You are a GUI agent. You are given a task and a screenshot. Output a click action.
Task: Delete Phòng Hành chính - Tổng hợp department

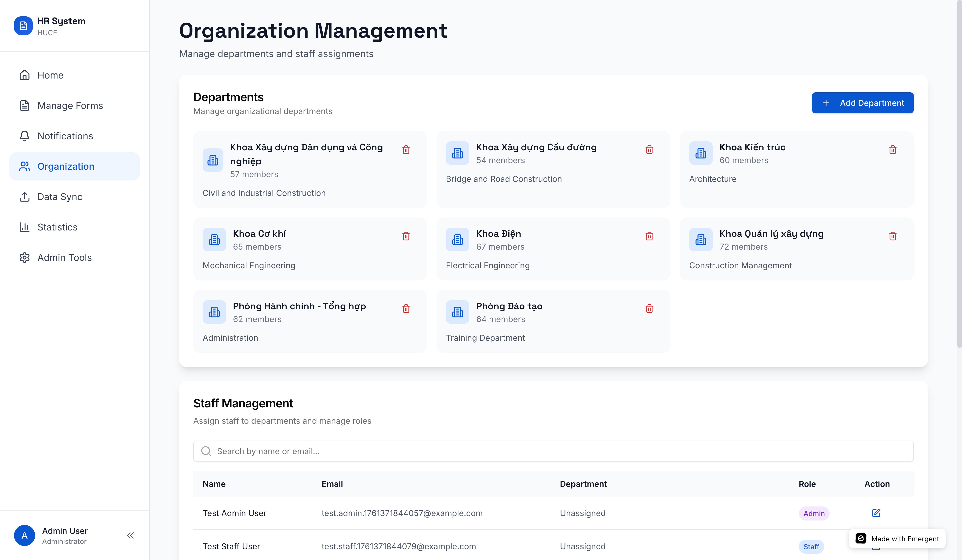(406, 309)
